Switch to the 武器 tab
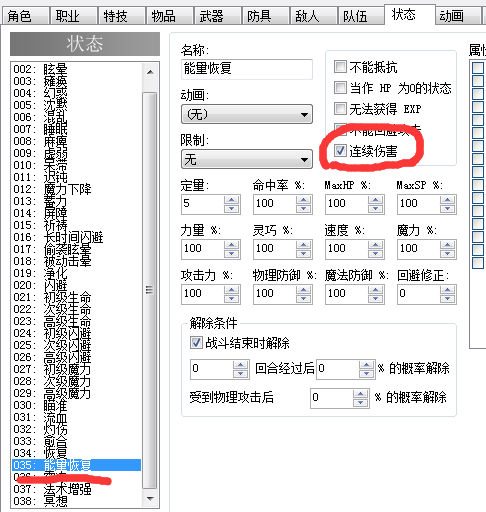 (x=218, y=16)
